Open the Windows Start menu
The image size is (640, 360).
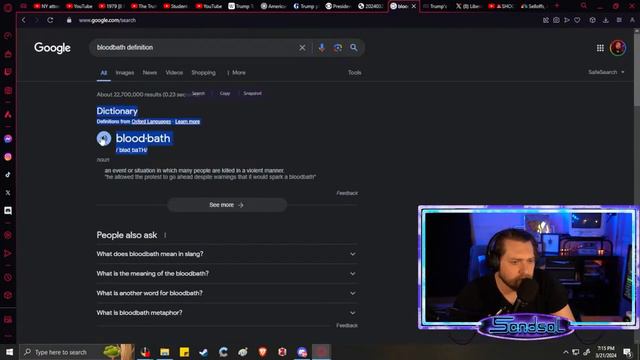(x=9, y=352)
